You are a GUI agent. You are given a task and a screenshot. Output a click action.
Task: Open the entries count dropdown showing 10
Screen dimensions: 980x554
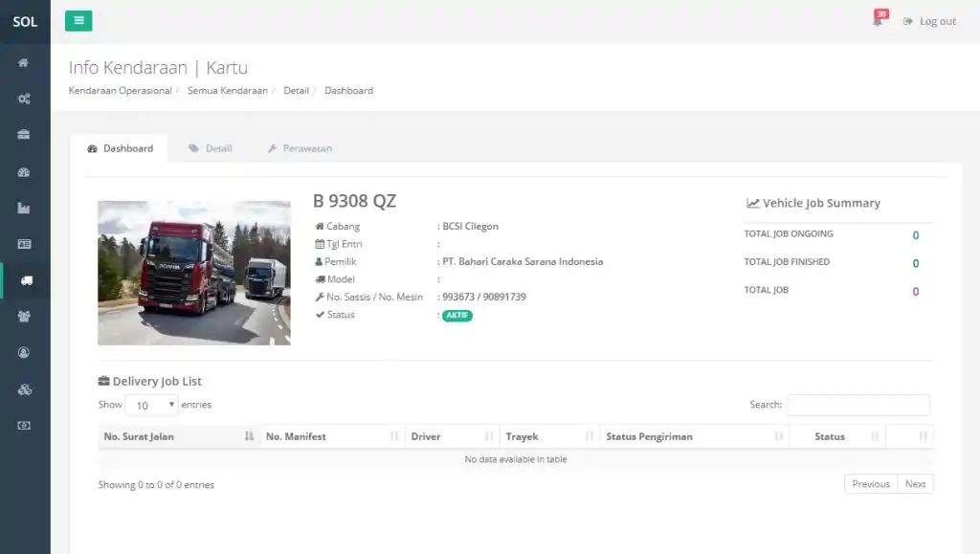152,406
